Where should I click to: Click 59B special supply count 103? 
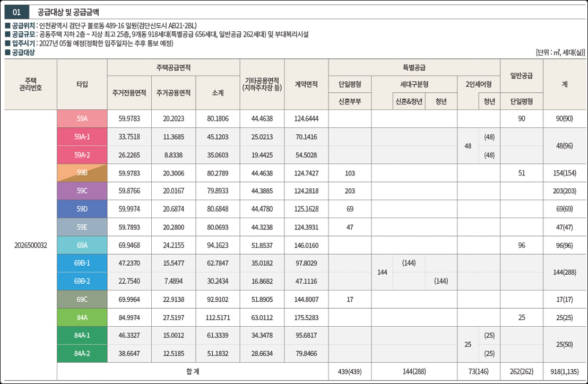coord(350,173)
